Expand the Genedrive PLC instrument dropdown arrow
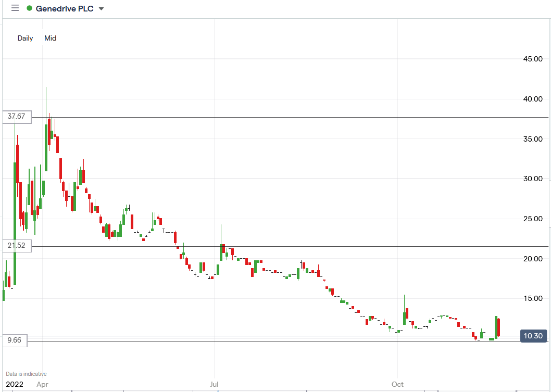 (x=101, y=9)
